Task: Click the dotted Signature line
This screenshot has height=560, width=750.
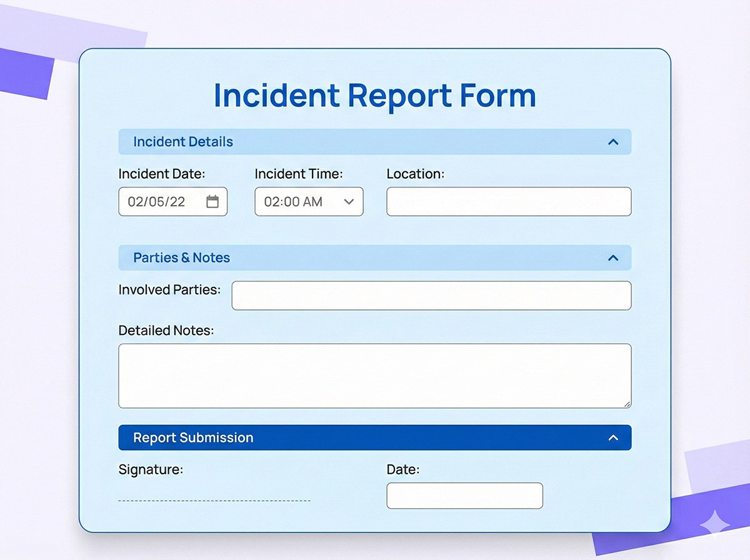Action: pos(214,500)
